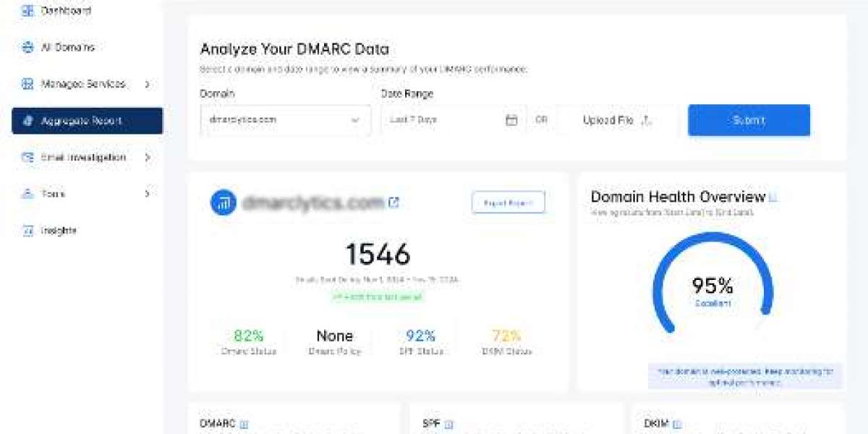Click the 95% health gauge
The width and height of the screenshot is (868, 434).
(712, 284)
